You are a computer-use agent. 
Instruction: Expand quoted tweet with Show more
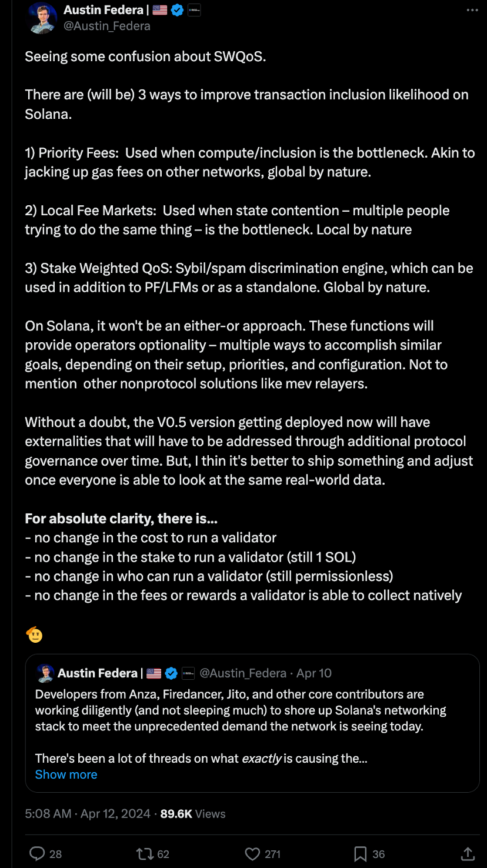tap(66, 774)
